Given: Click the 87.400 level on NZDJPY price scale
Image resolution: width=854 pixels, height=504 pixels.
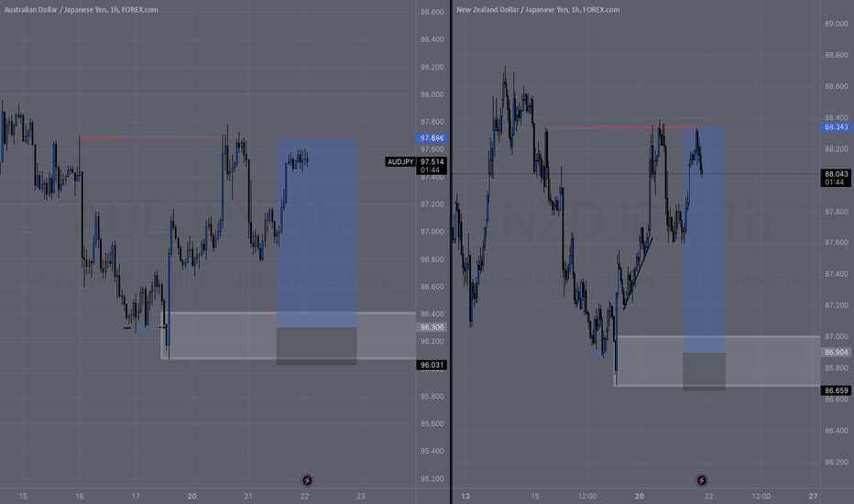Looking at the screenshot, I should pyautogui.click(x=836, y=274).
